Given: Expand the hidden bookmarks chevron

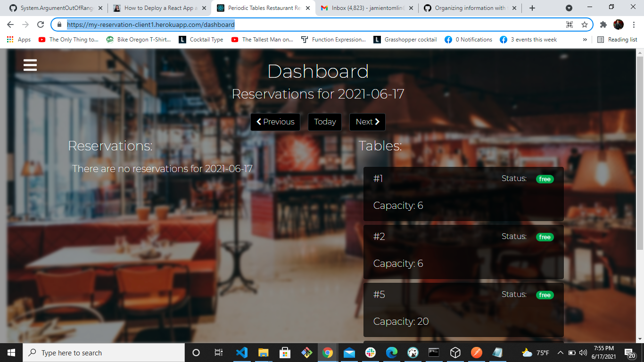Looking at the screenshot, I should (585, 40).
